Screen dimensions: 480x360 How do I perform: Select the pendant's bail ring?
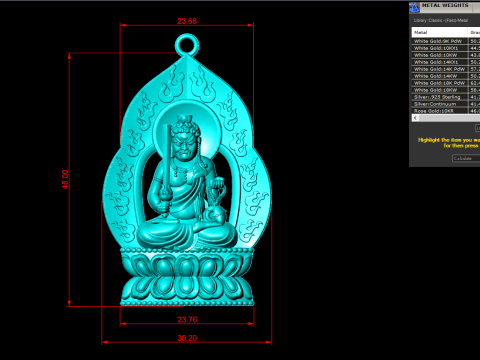point(187,45)
